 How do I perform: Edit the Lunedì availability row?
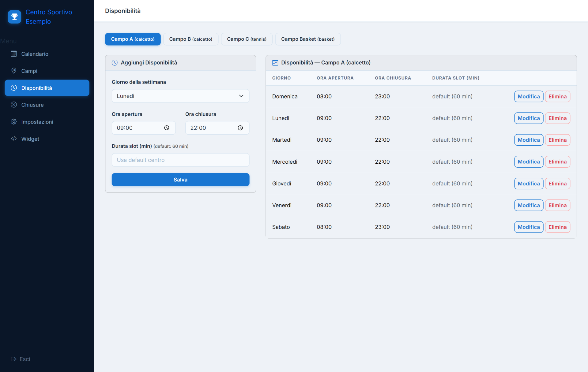coord(529,118)
